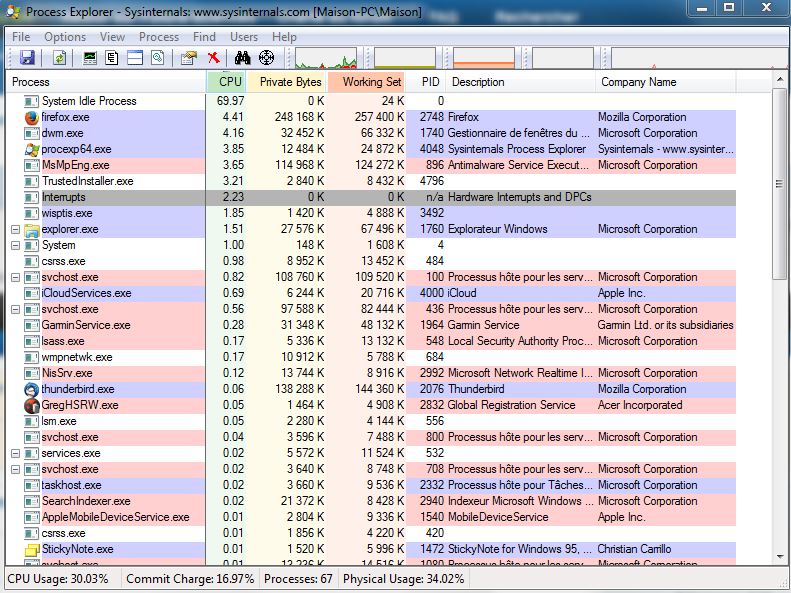Click the commit history mini graph
The image size is (791, 593).
pos(405,58)
